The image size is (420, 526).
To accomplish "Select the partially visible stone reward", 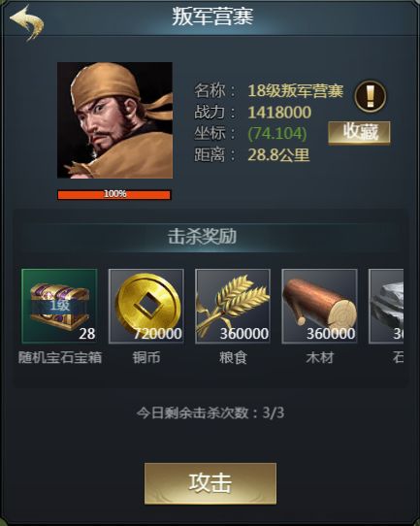I will (x=386, y=306).
